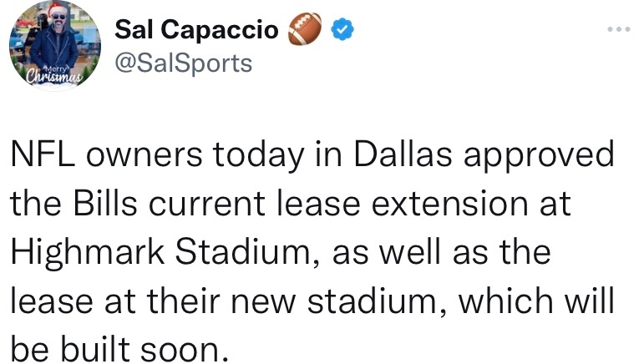Click the word NFL in the tweet
Screen dimensions: 644x364
coord(43,154)
